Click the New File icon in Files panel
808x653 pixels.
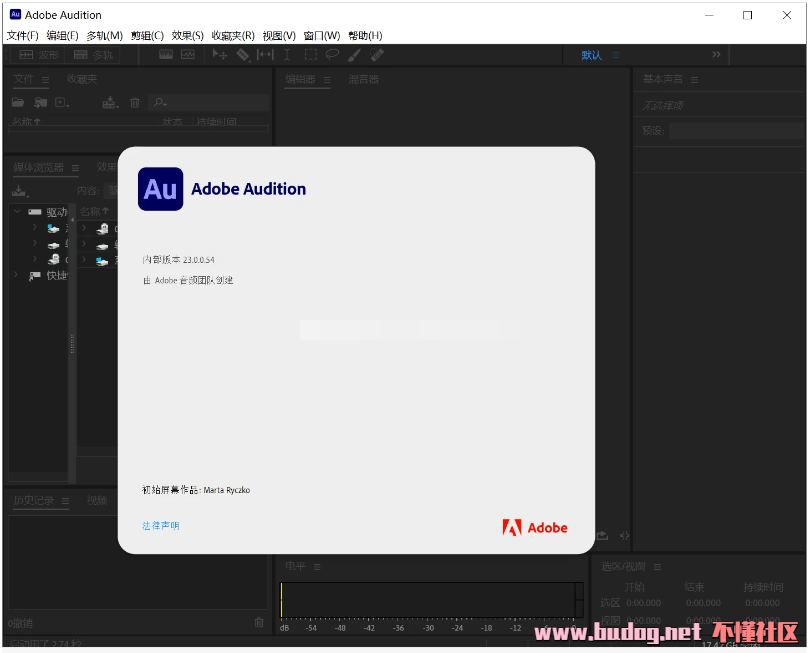62,103
